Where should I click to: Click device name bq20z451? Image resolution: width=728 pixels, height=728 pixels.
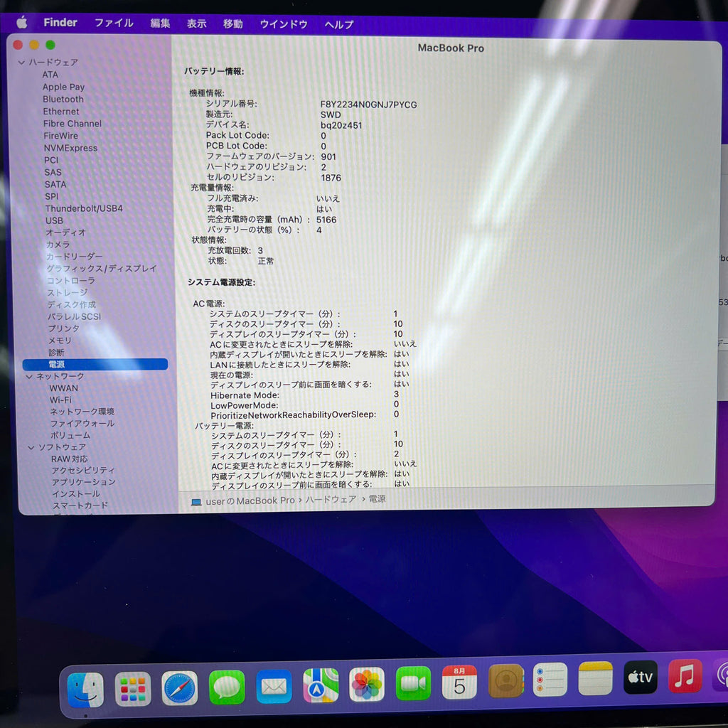click(341, 125)
